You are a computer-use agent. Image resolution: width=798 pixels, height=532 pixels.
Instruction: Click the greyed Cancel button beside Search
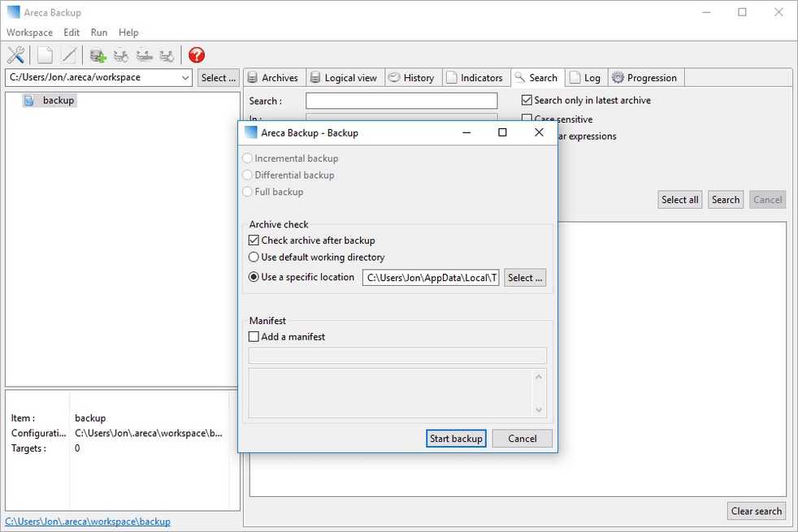pyautogui.click(x=767, y=200)
